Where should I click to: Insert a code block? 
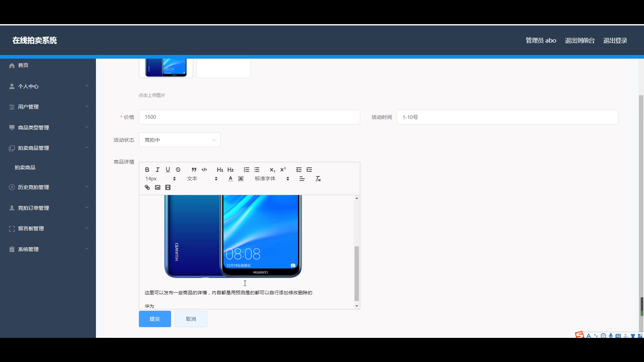click(204, 170)
